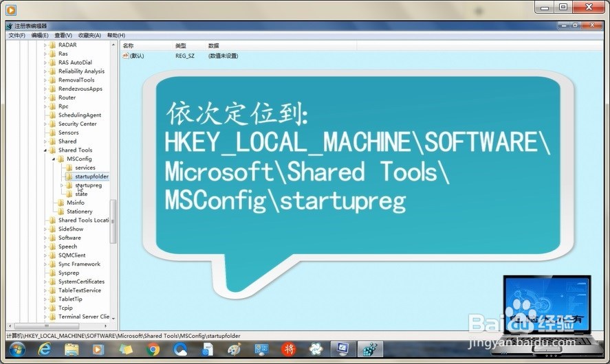Open the sticky notes taskbar icon
Viewport: 610px width, 364px height.
point(126,350)
